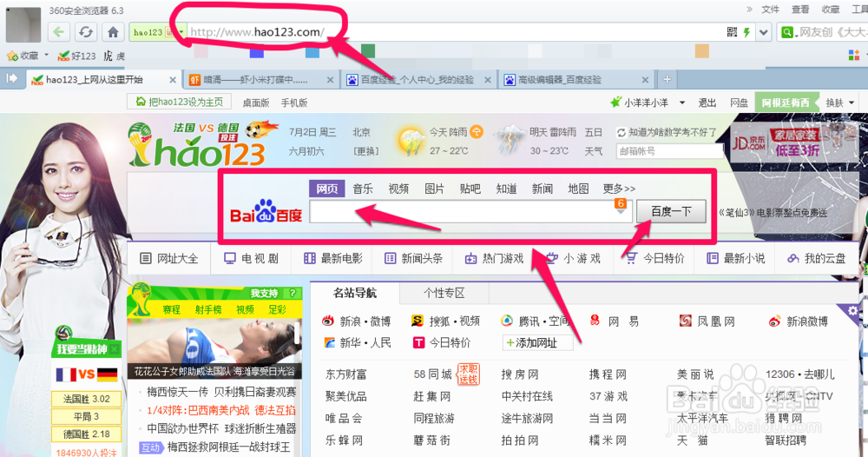The image size is (868, 457).
Task: Open 最新电影 navigation item
Action: (333, 258)
